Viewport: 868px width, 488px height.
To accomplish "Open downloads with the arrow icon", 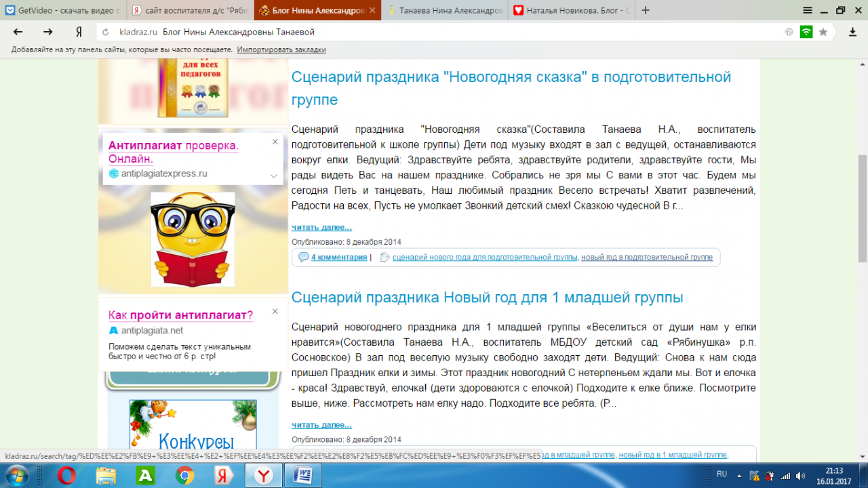I will click(x=852, y=32).
